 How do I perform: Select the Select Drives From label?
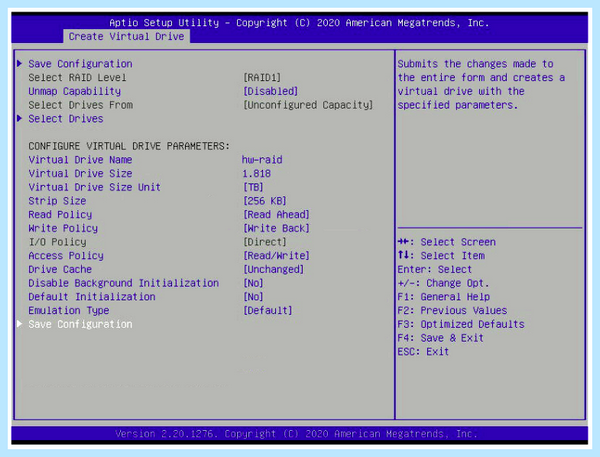pos(80,105)
